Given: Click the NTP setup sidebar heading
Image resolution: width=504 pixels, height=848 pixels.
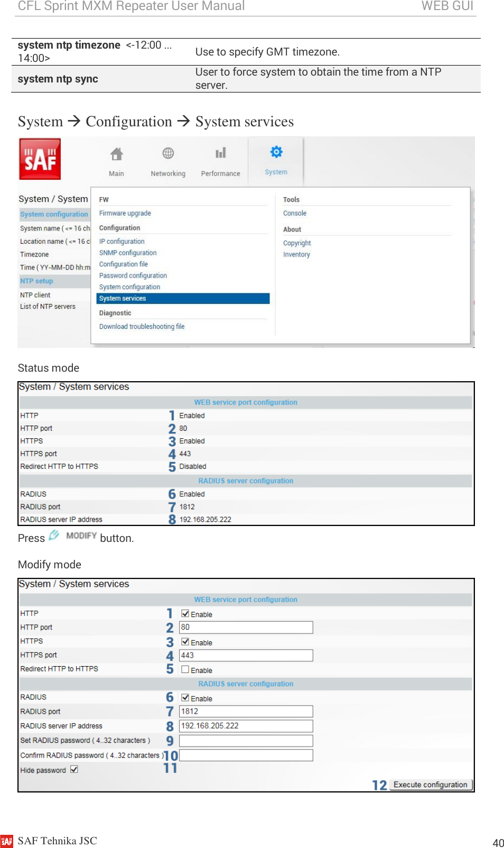Looking at the screenshot, I should tap(36, 281).
